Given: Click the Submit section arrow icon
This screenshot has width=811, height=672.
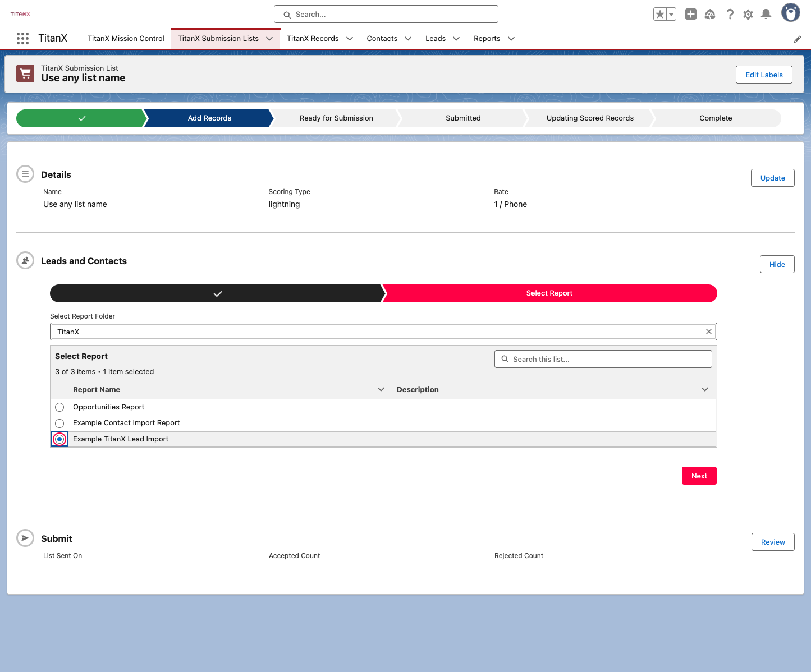Looking at the screenshot, I should [25, 538].
